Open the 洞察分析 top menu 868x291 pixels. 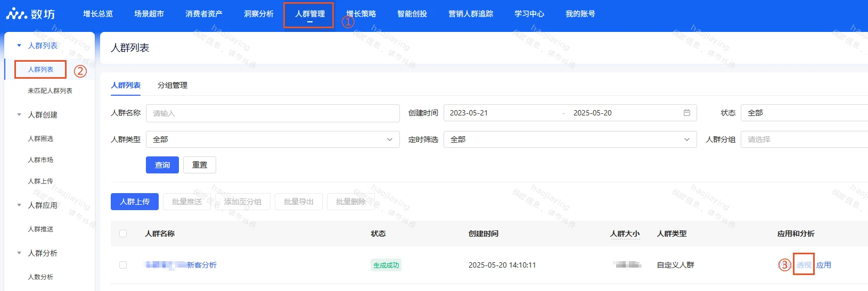[x=259, y=14]
